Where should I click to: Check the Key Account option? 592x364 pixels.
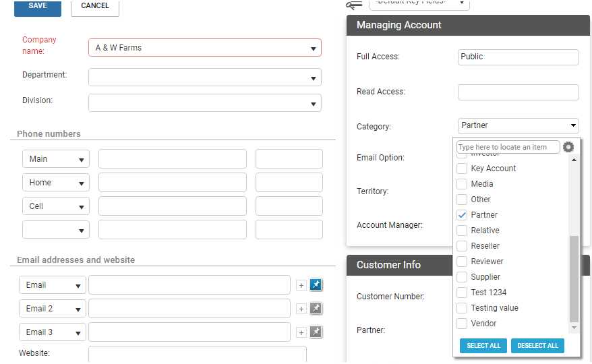(x=462, y=169)
